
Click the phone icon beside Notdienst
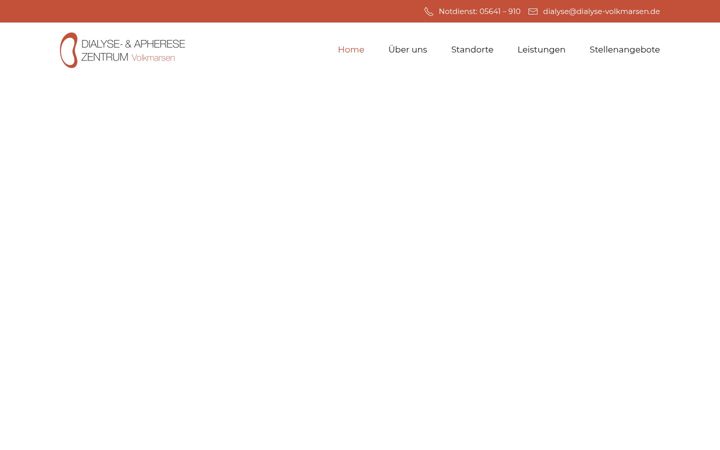coord(428,11)
